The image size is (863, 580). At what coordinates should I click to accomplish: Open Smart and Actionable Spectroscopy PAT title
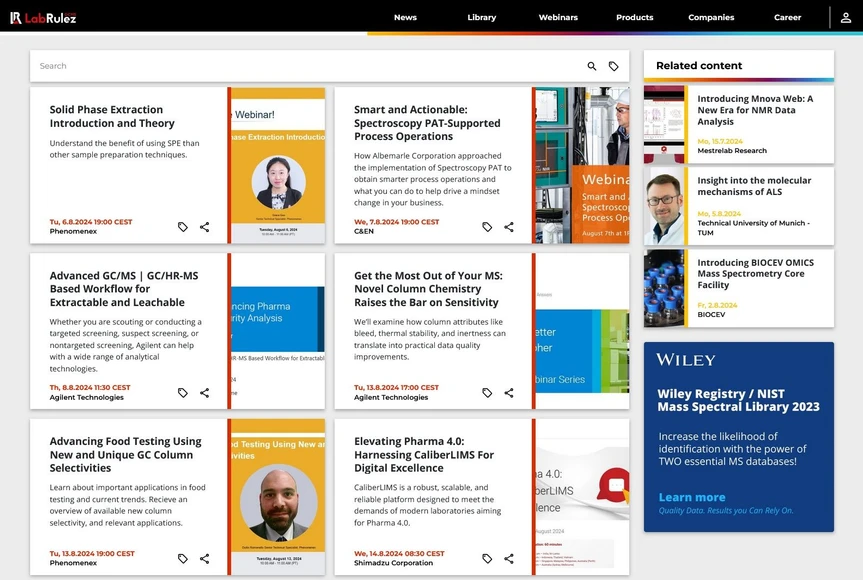tap(427, 123)
